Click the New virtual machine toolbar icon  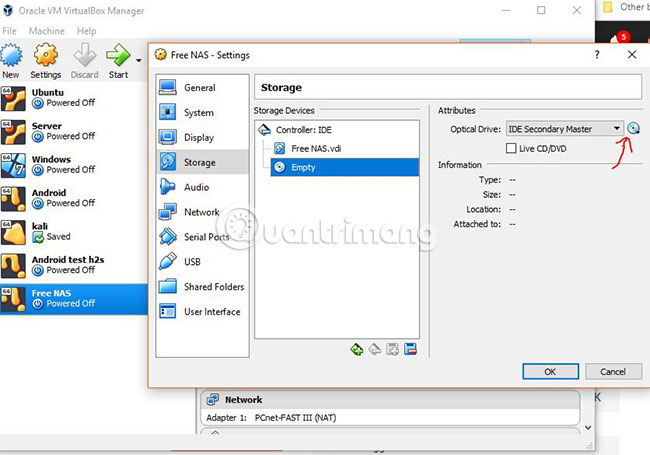(11, 61)
